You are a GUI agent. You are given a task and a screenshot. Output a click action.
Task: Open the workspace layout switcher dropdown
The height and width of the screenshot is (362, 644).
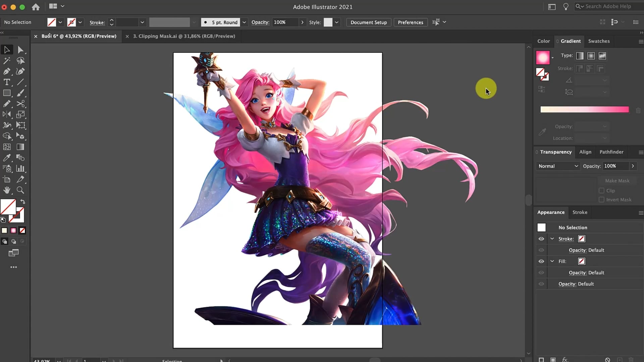(x=57, y=6)
